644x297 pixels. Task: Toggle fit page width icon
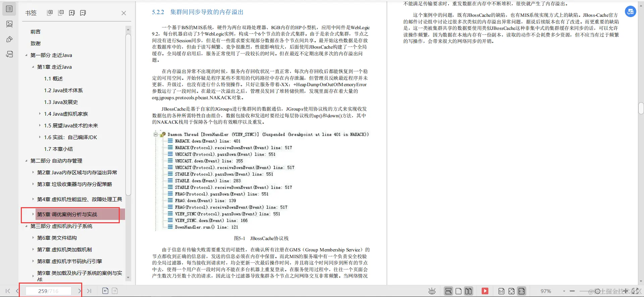click(x=522, y=291)
